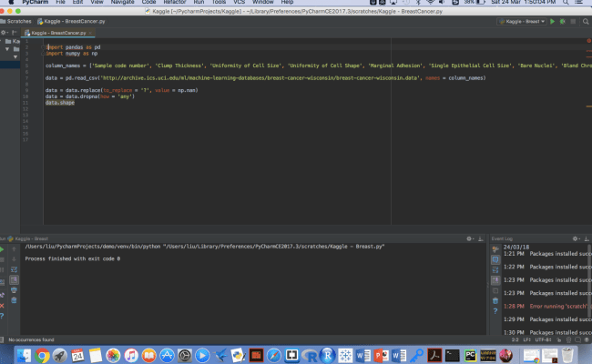592x364 pixels.
Task: Click the UTF-8 encoding selector in status bar
Action: pos(544,339)
